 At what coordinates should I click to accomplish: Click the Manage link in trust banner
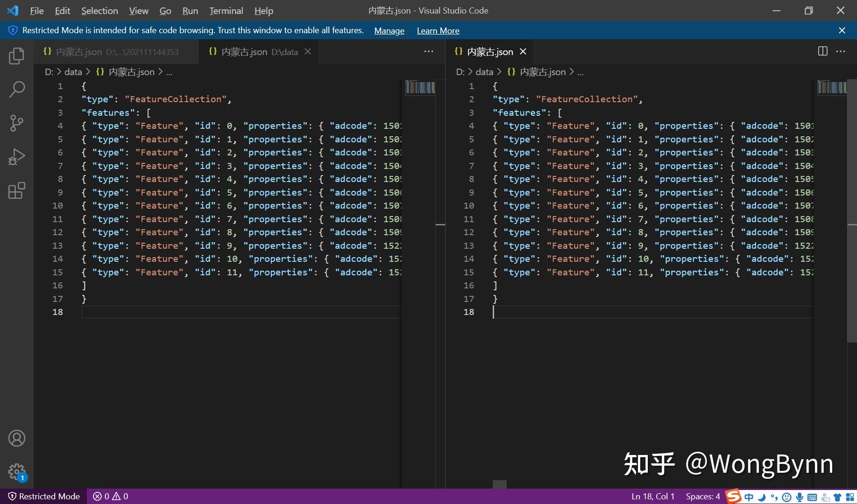389,31
